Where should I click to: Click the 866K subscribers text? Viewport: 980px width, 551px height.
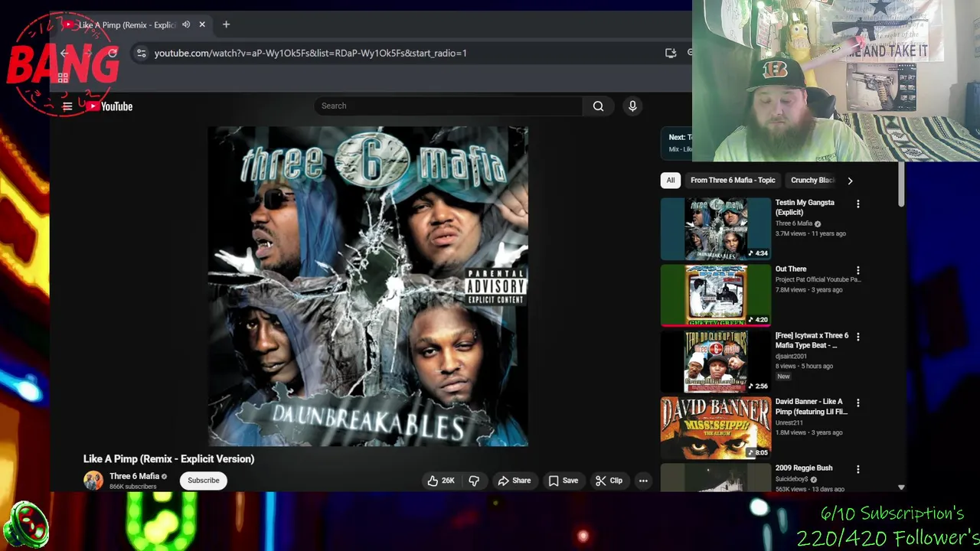click(x=132, y=487)
